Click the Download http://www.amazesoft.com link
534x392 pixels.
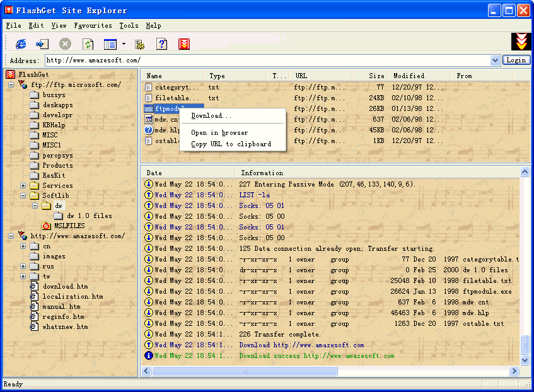[301, 345]
